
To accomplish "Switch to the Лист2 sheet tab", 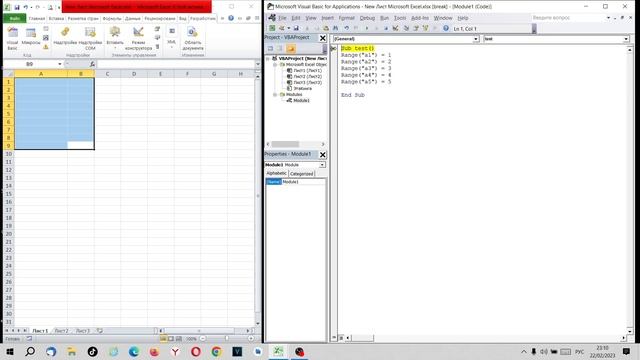I will click(x=62, y=331).
